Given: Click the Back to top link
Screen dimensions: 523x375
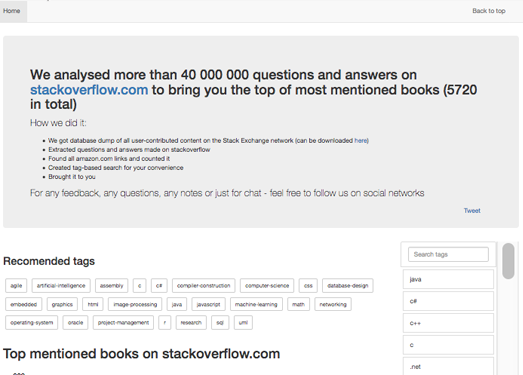Looking at the screenshot, I should [489, 11].
